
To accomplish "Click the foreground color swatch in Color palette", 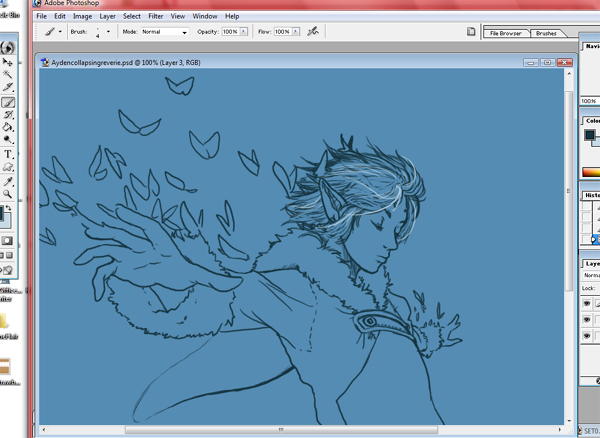I will [x=590, y=135].
